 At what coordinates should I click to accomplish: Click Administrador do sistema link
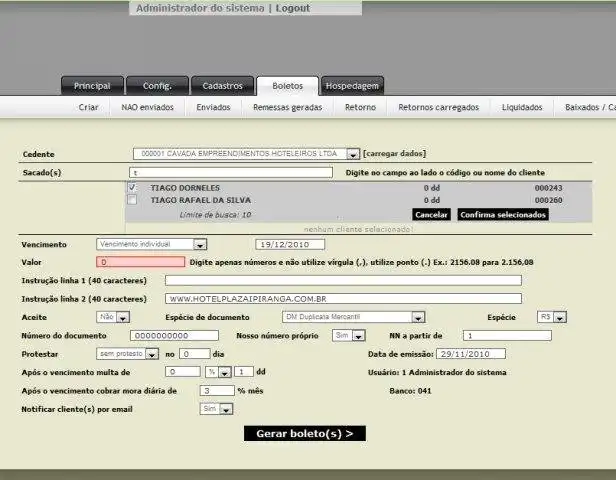pyautogui.click(x=200, y=8)
